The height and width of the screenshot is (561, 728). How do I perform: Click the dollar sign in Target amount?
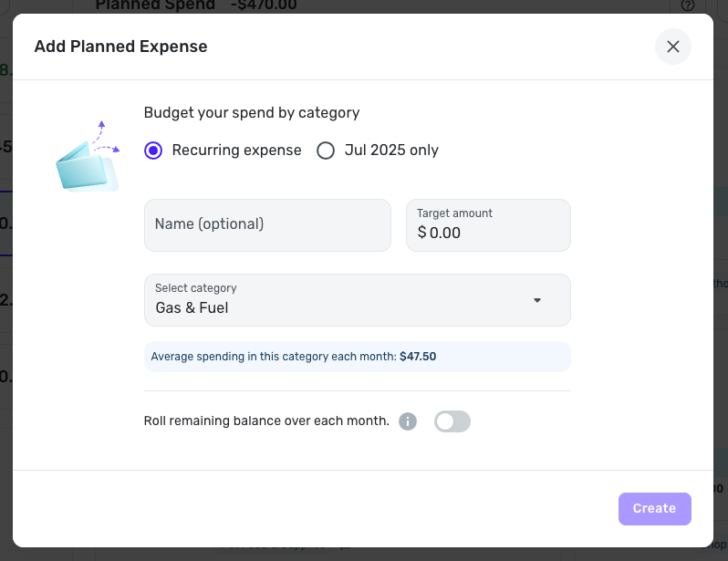pos(421,233)
